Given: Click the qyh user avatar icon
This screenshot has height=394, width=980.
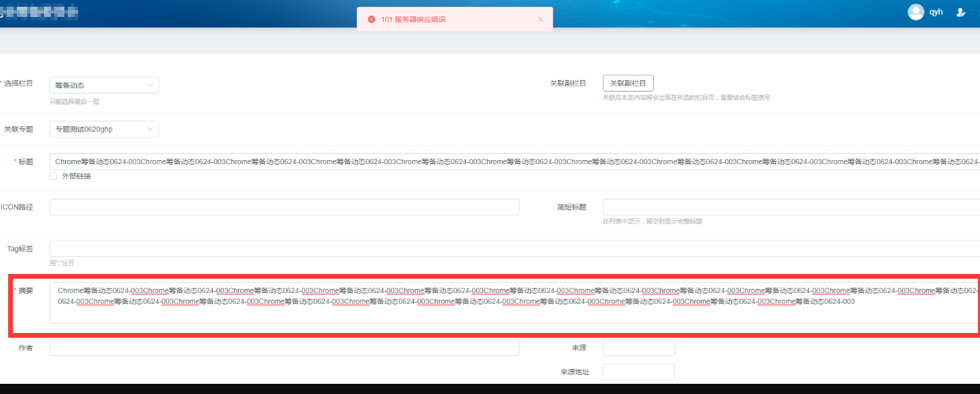Looking at the screenshot, I should point(916,12).
